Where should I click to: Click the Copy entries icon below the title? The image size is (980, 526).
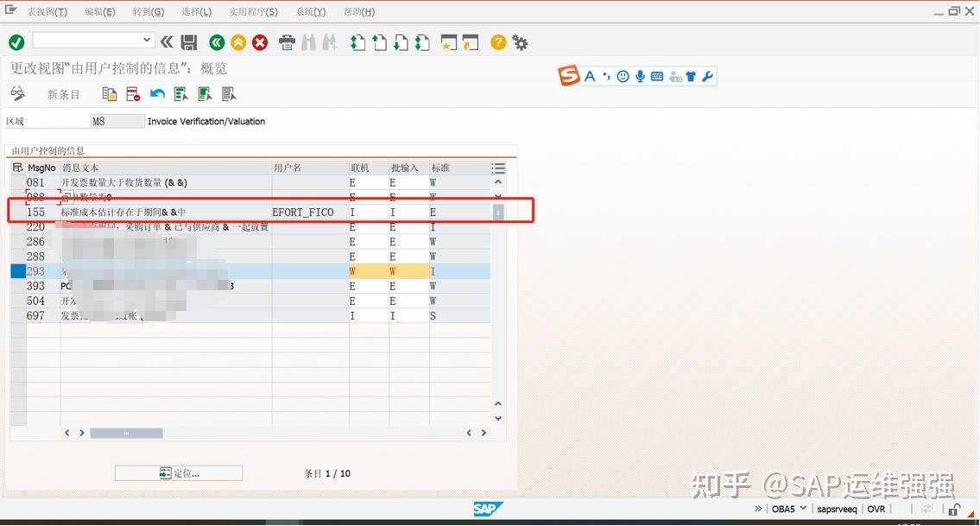point(110,94)
